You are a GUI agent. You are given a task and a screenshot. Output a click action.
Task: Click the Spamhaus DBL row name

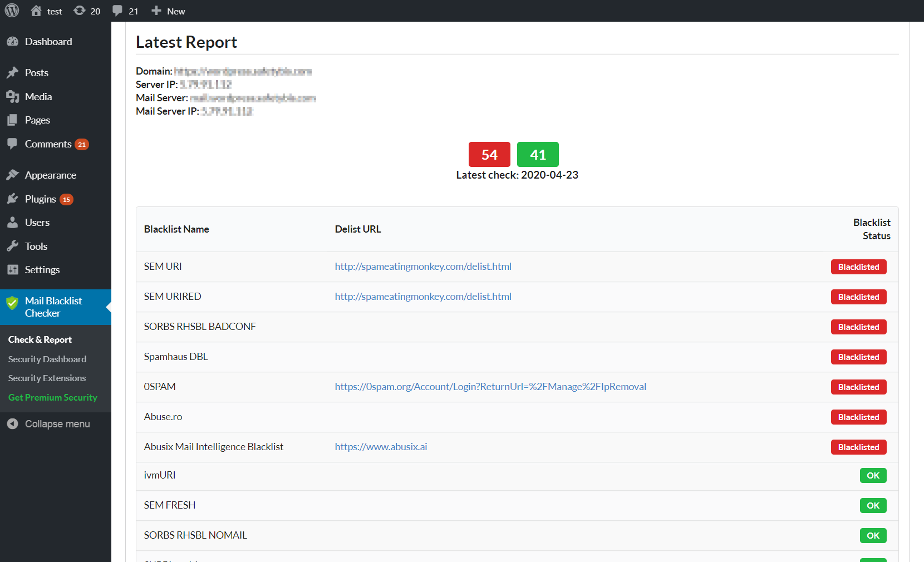point(176,356)
